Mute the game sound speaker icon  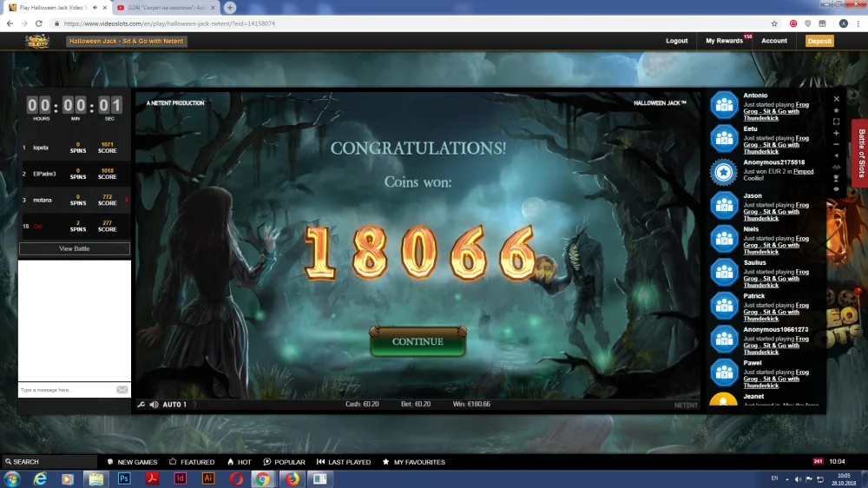[x=154, y=405]
